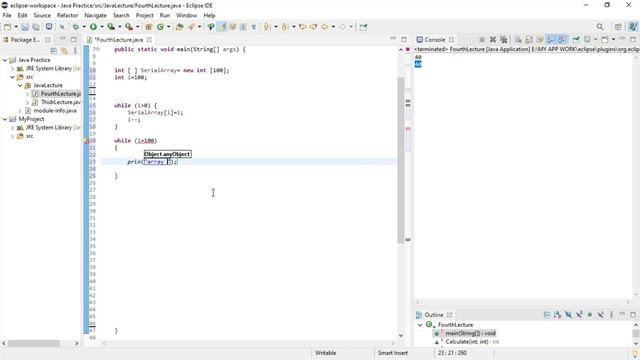Click the tip light bulb in the status bar

(635, 354)
